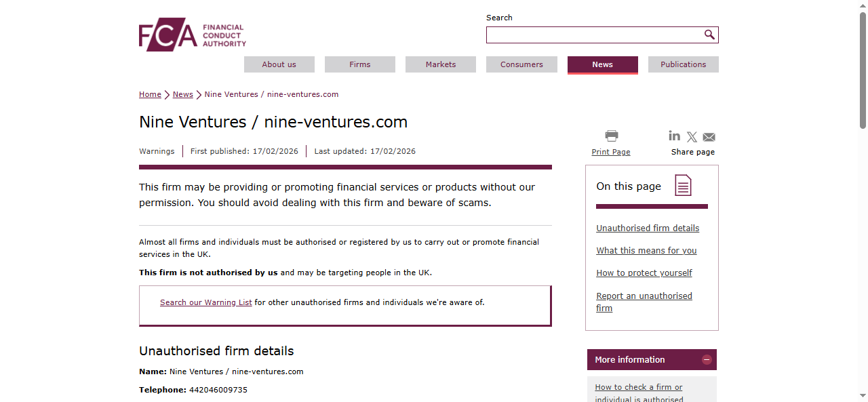This screenshot has width=868, height=402.
Task: Click the Home breadcrumb link
Action: pyautogui.click(x=150, y=94)
